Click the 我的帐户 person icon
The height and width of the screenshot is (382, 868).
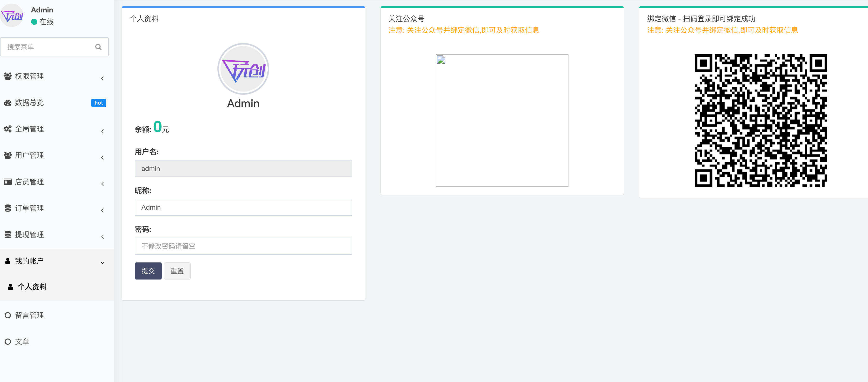pyautogui.click(x=8, y=261)
